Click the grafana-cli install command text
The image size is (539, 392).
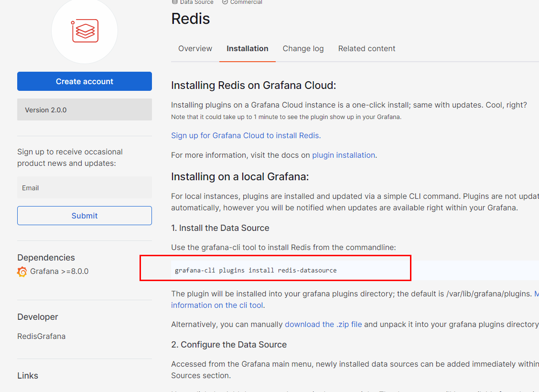[x=256, y=270]
